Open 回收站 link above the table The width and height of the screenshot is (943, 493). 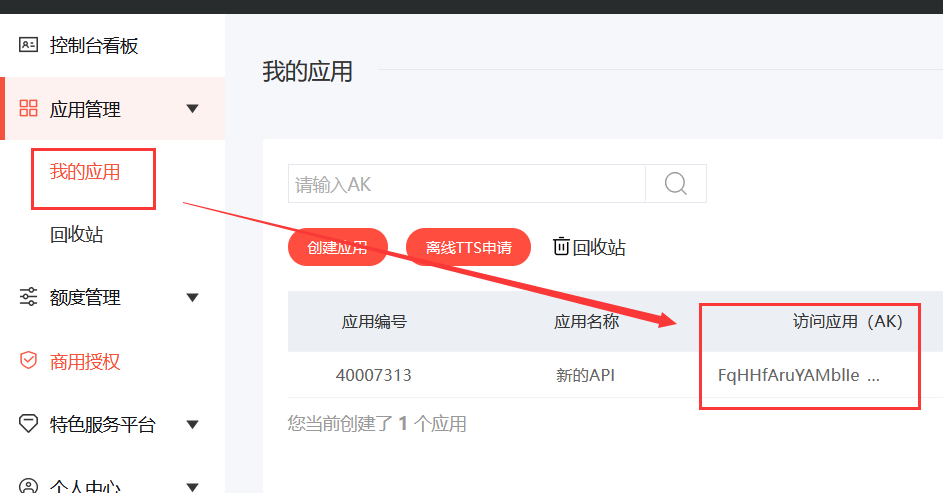tap(599, 247)
